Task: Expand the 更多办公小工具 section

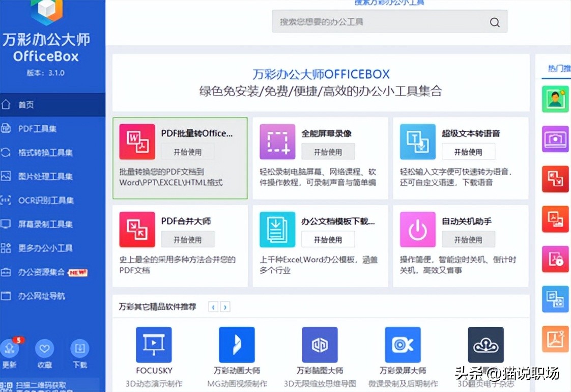Action: coord(41,248)
